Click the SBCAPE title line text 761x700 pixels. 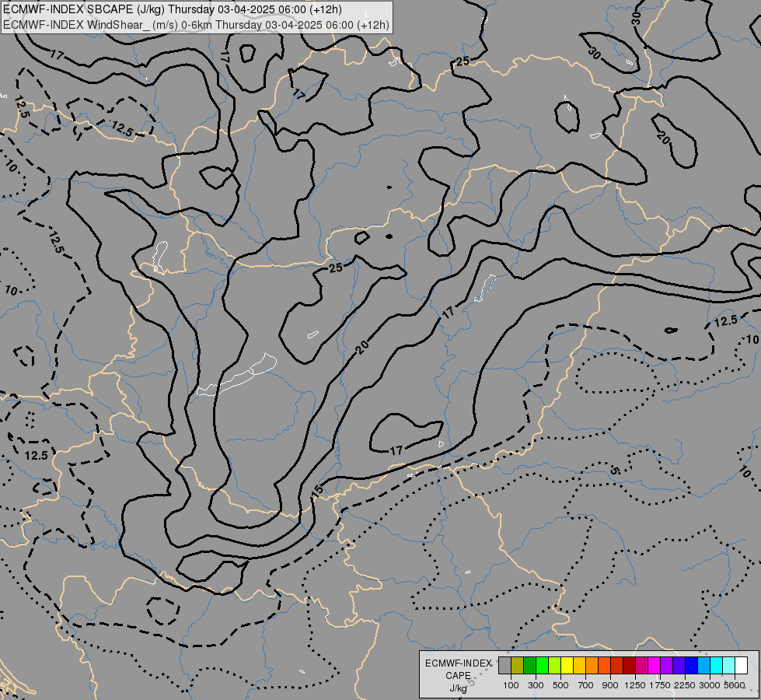[173, 9]
